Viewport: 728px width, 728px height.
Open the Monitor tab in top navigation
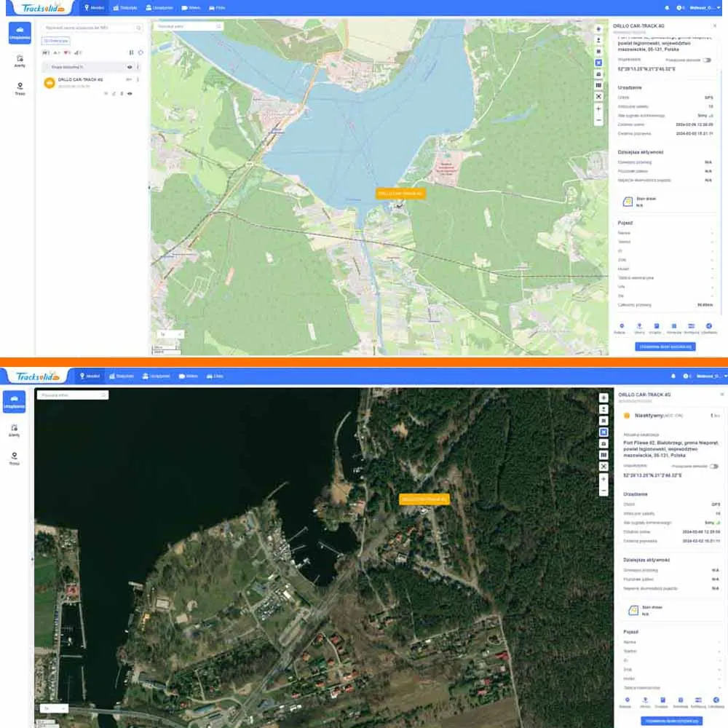(x=94, y=7)
